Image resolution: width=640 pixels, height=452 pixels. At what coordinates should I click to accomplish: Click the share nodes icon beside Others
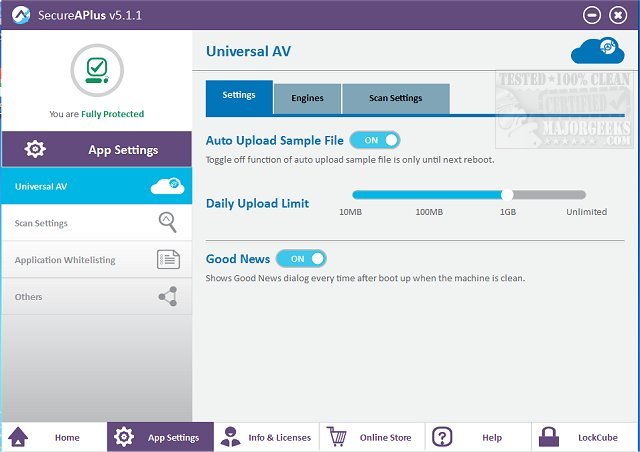coord(168,296)
